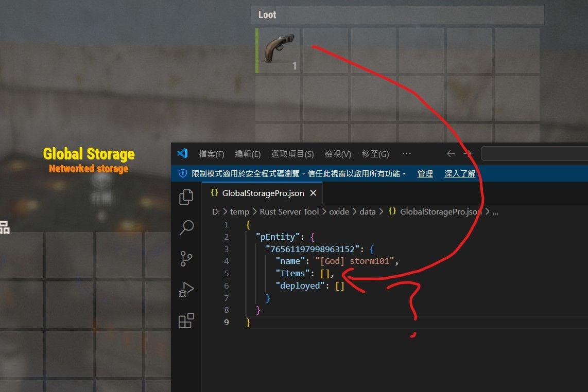Click the breadcrumb trailing ellipsis

coord(495,212)
